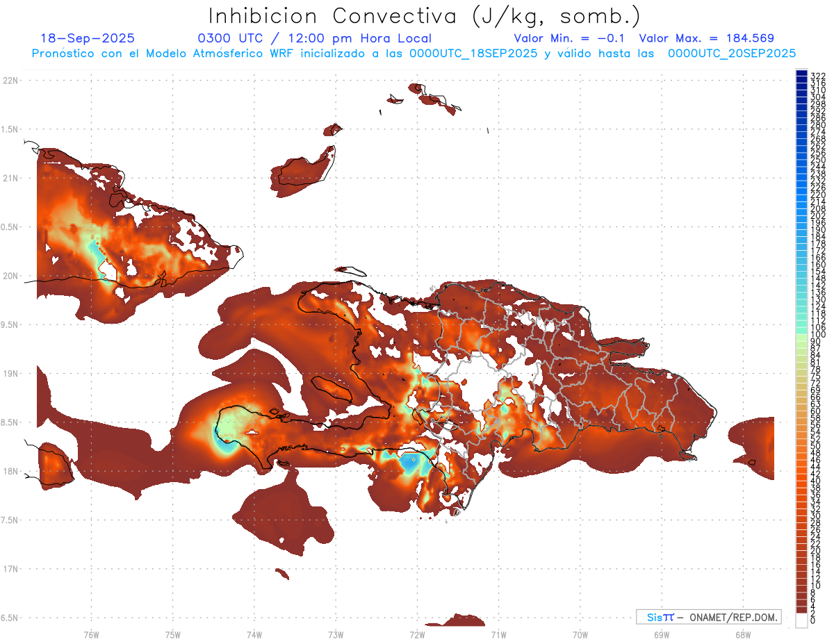834x644 pixels.
Task: Click the dark blue 322 colorbar swatch
Action: [802, 74]
